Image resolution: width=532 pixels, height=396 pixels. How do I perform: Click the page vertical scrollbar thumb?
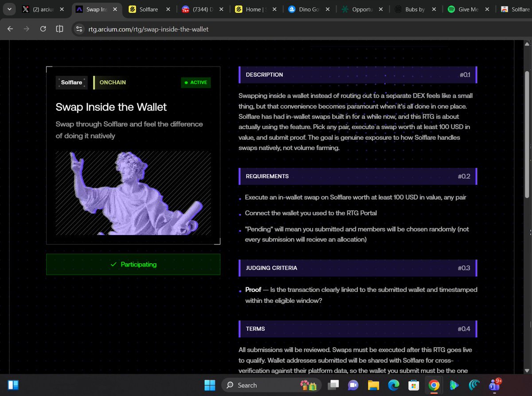tap(527, 134)
